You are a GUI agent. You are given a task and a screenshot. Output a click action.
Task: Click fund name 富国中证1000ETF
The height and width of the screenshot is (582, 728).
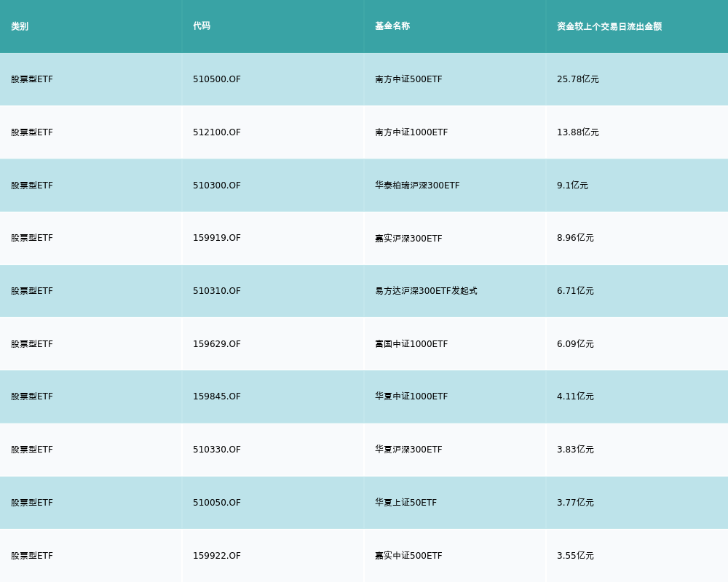[x=411, y=344]
